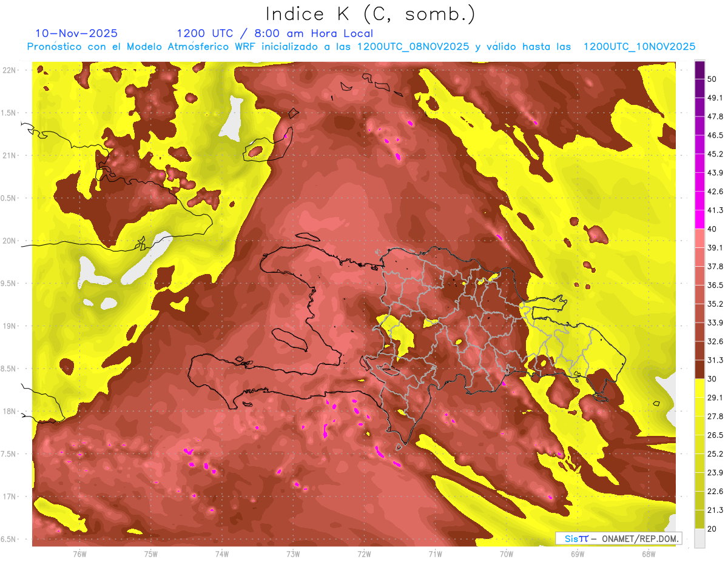Click the colorbar value "41.3"

coord(715,210)
